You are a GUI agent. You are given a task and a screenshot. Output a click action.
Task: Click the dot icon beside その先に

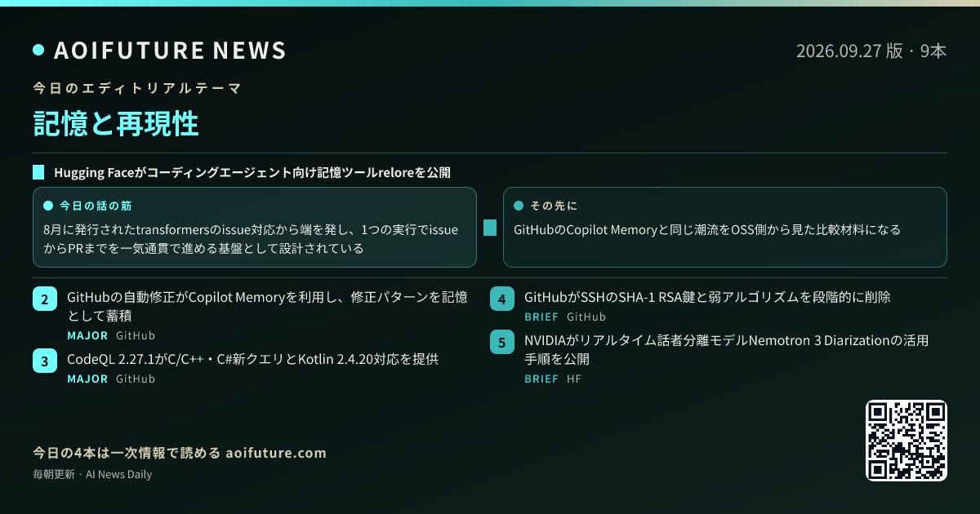[x=519, y=206]
